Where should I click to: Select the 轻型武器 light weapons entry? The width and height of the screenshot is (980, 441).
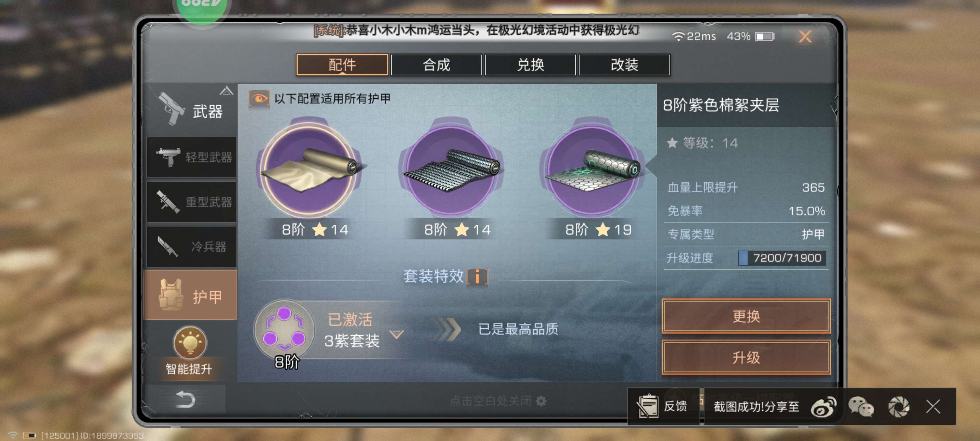click(191, 157)
